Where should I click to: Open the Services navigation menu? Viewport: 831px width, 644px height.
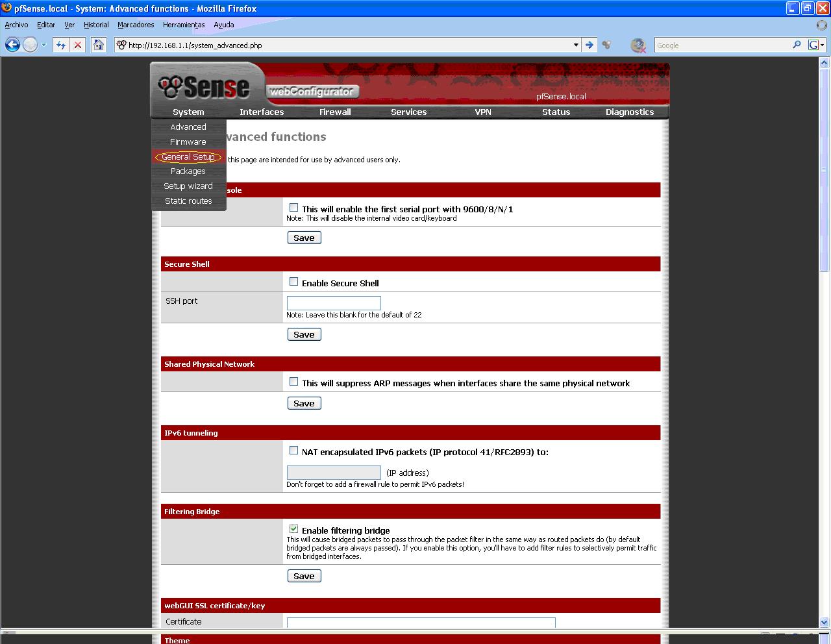(408, 112)
